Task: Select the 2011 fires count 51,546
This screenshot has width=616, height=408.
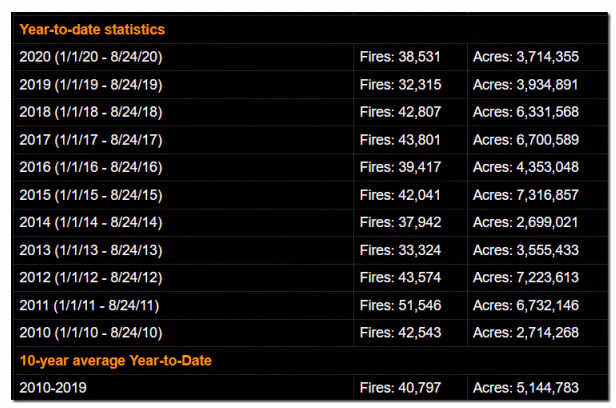Action: [400, 304]
